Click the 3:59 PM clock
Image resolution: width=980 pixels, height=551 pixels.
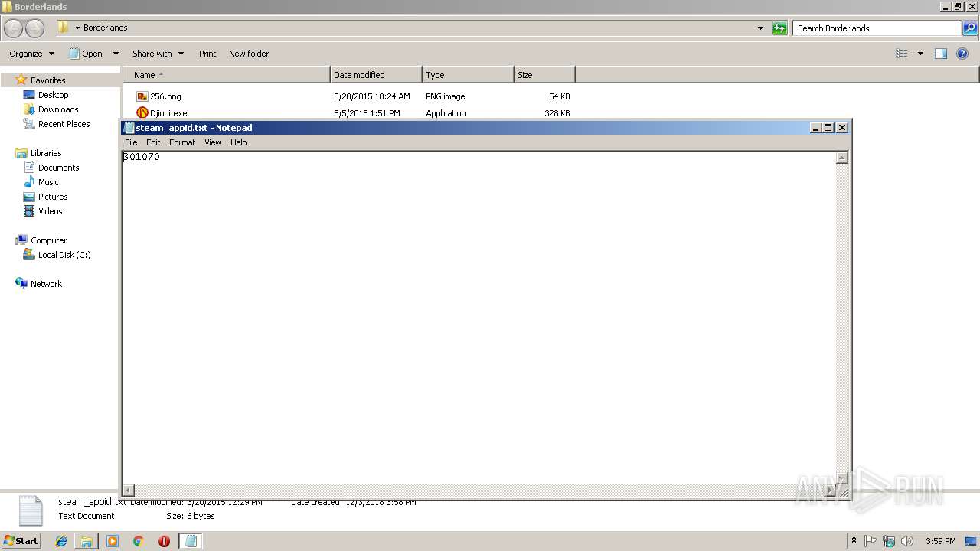940,541
